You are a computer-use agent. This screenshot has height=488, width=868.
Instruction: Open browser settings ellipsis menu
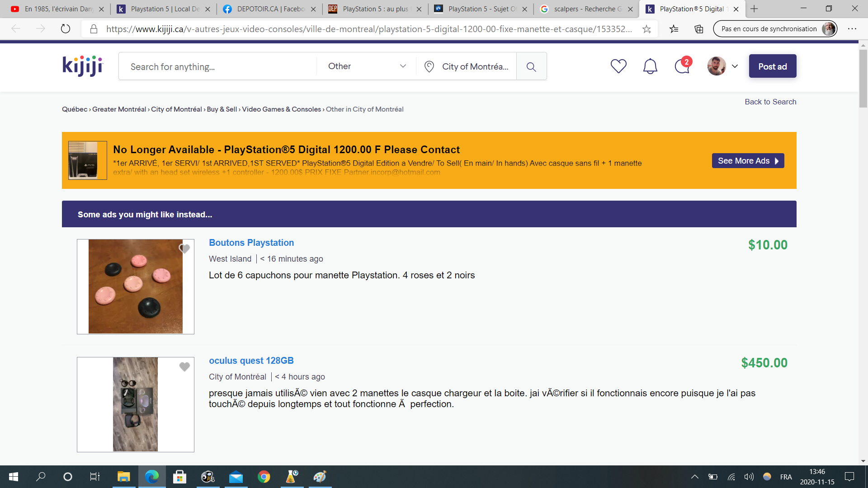pyautogui.click(x=852, y=29)
